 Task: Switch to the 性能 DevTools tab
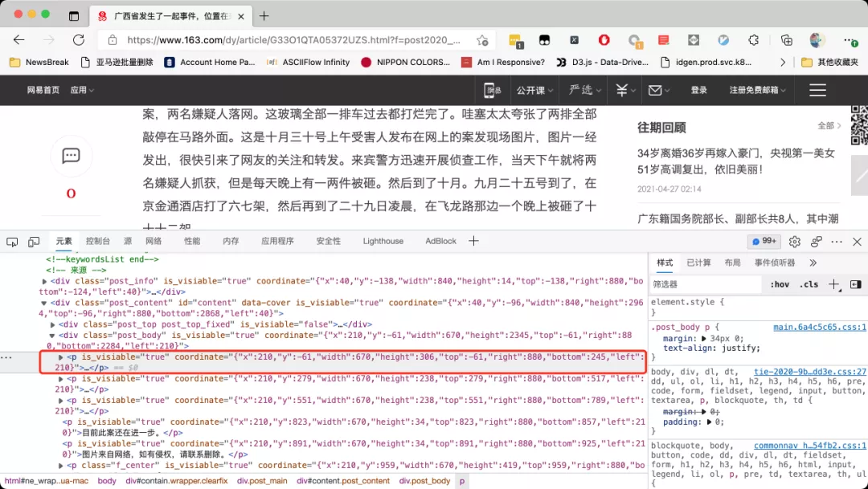(192, 241)
